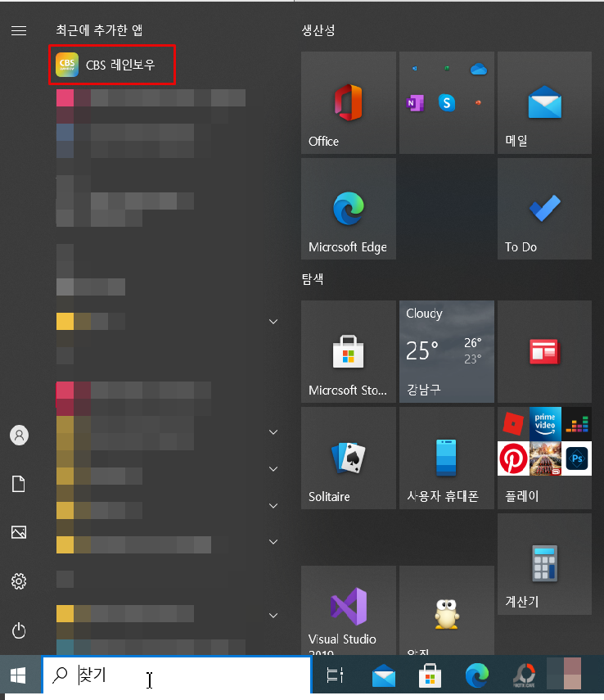This screenshot has height=700, width=604.
Task: Open the Motix Care taskbar icon
Action: coord(524,675)
